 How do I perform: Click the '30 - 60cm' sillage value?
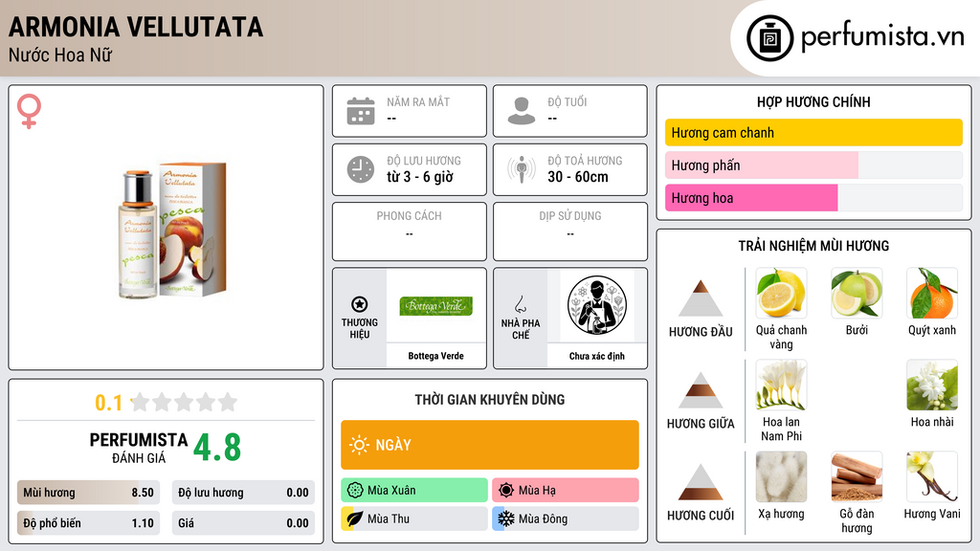click(578, 177)
